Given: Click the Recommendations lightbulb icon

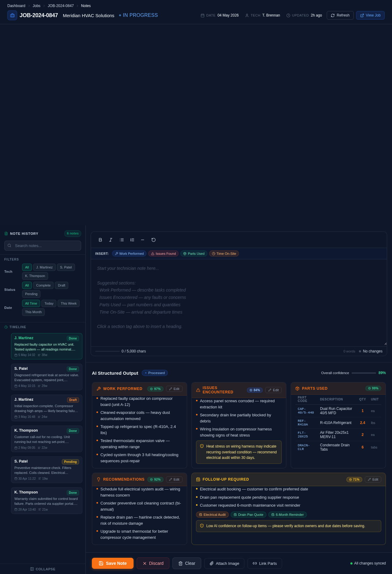Looking at the screenshot, I should [99, 479].
